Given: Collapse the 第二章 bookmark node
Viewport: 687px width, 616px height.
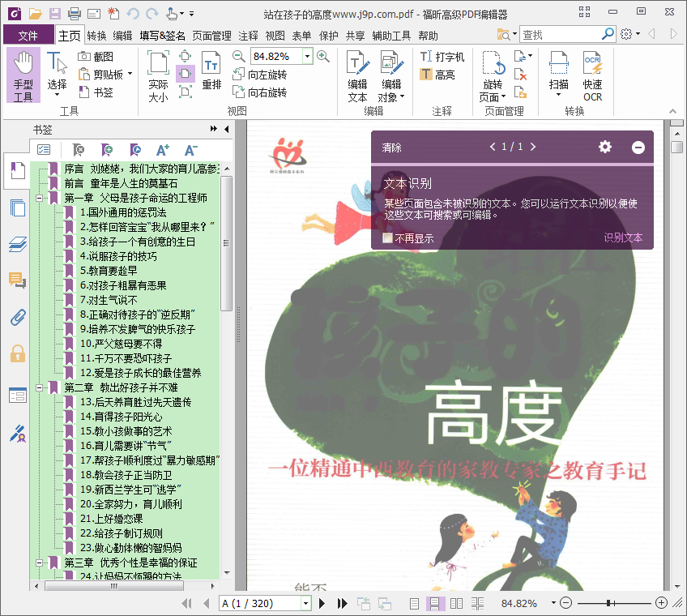Looking at the screenshot, I should click(40, 388).
